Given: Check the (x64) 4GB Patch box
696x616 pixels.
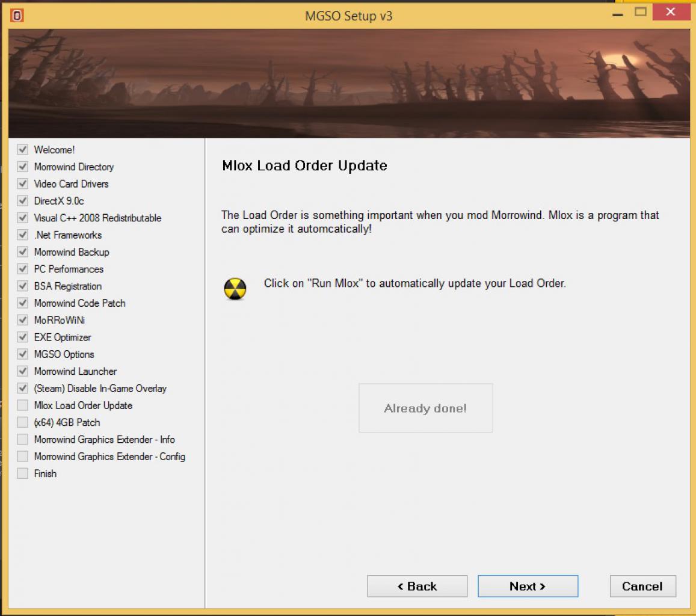Looking at the screenshot, I should point(23,422).
